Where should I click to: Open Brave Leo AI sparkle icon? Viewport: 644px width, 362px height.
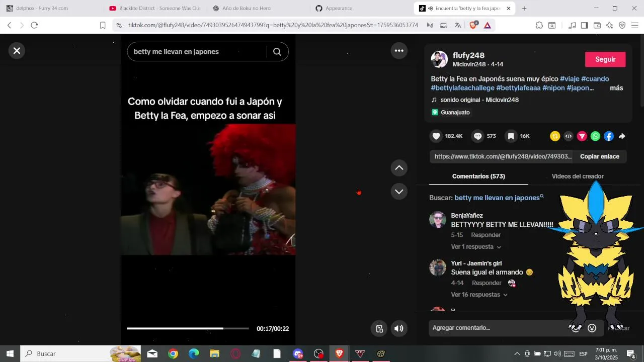point(610,25)
